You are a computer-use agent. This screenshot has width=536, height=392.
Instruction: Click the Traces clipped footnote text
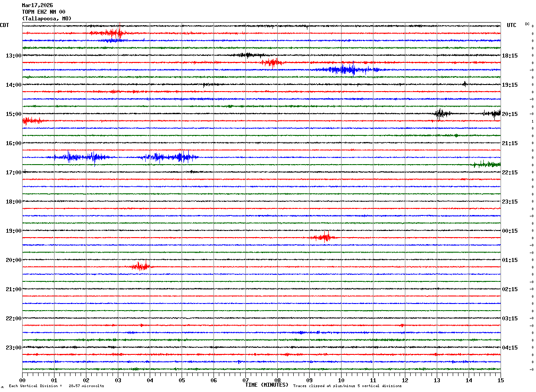click(347, 386)
